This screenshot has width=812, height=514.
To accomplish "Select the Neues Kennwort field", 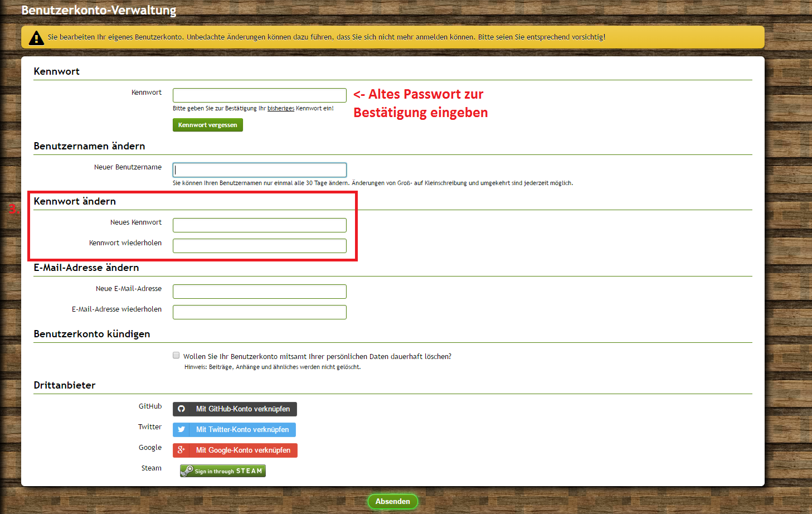I will click(259, 225).
